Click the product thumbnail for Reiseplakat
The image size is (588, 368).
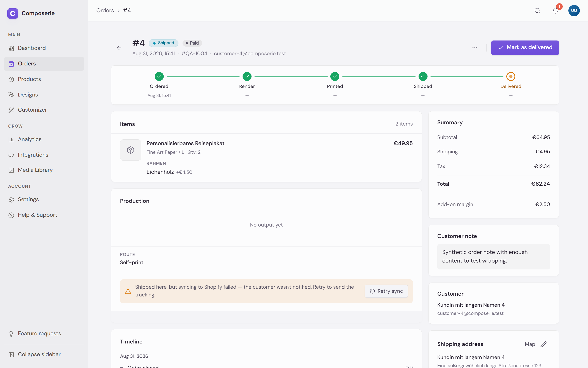click(x=130, y=150)
